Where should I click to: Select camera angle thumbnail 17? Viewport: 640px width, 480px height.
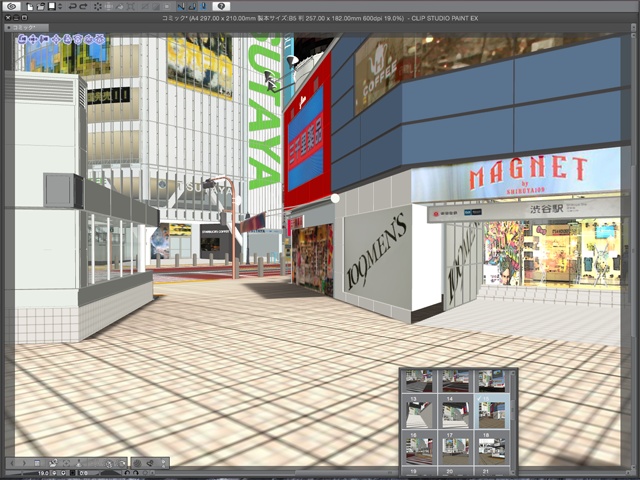click(455, 448)
